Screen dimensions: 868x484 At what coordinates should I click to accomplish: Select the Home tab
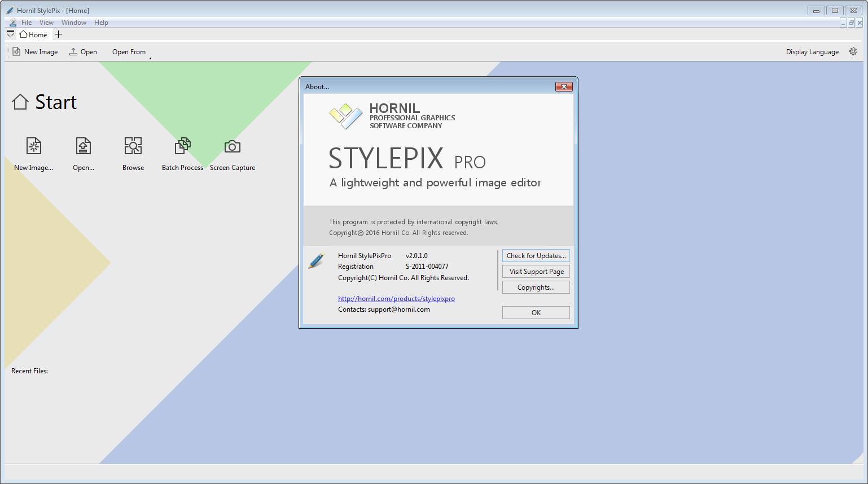click(33, 34)
